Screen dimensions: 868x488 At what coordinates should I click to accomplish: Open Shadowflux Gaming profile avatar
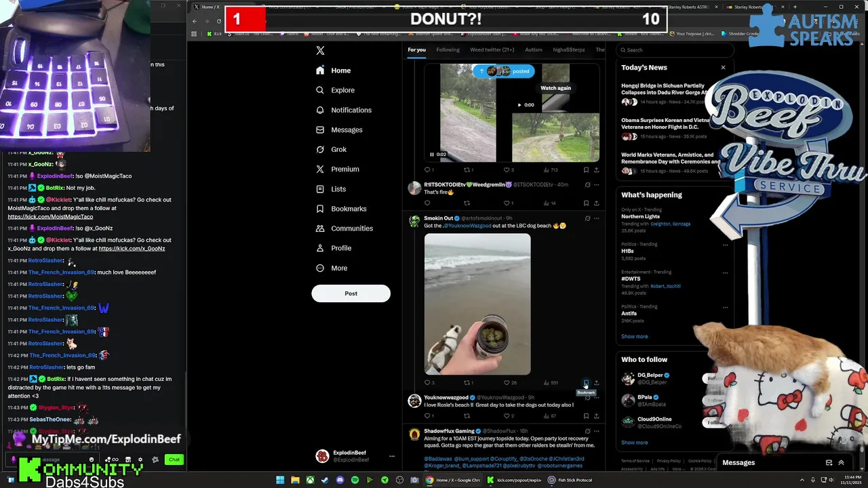coord(414,434)
